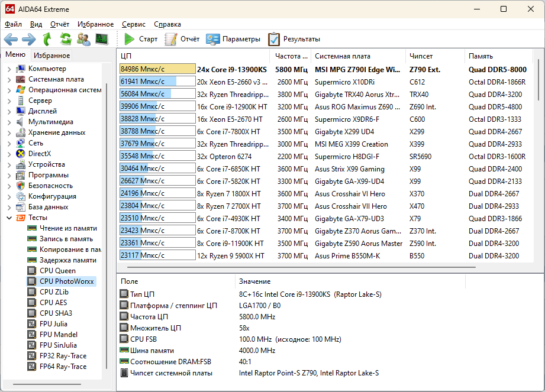Open the Вид menu
545x392 pixels.
click(x=36, y=24)
